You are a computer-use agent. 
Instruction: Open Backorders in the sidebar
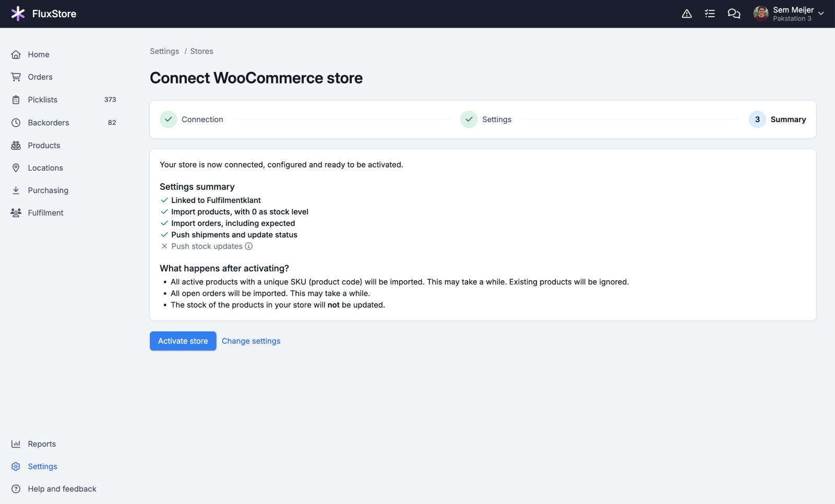point(49,123)
